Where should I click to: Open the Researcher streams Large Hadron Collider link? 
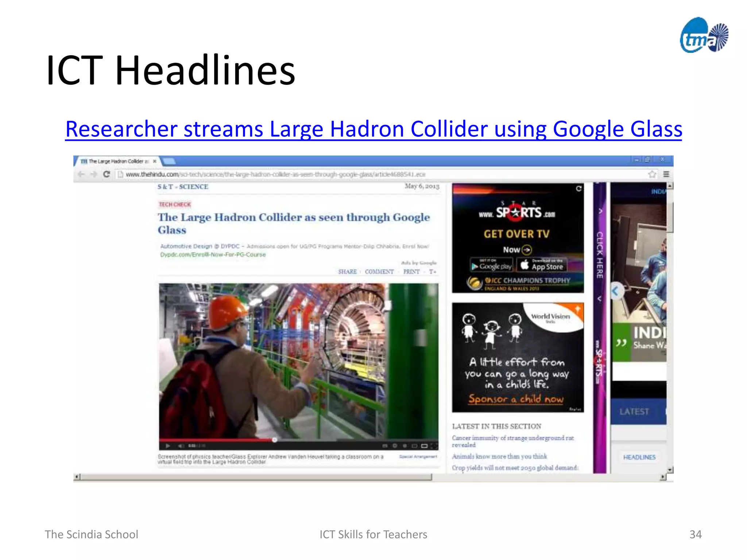tap(373, 129)
